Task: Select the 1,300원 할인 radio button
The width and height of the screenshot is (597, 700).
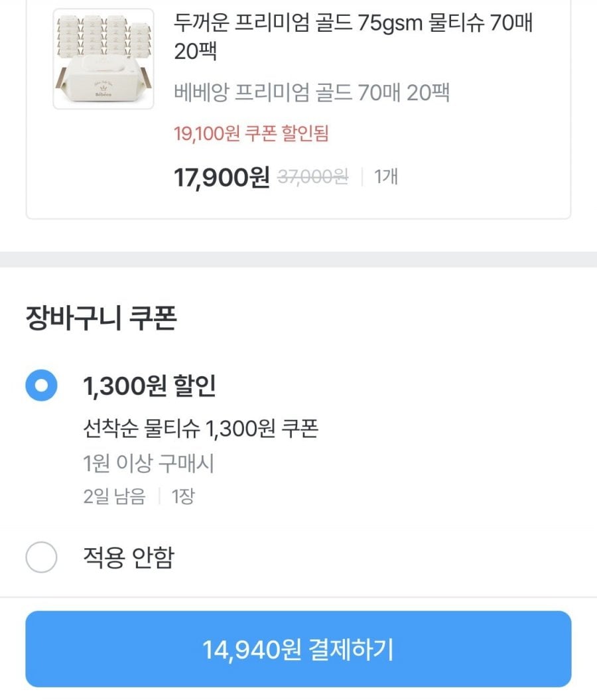Action: click(x=41, y=385)
